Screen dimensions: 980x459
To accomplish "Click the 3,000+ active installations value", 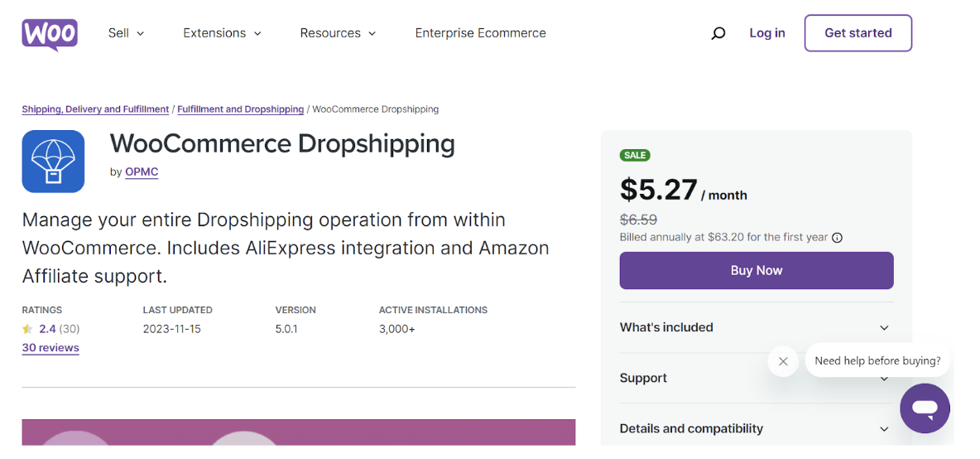I will [x=396, y=329].
